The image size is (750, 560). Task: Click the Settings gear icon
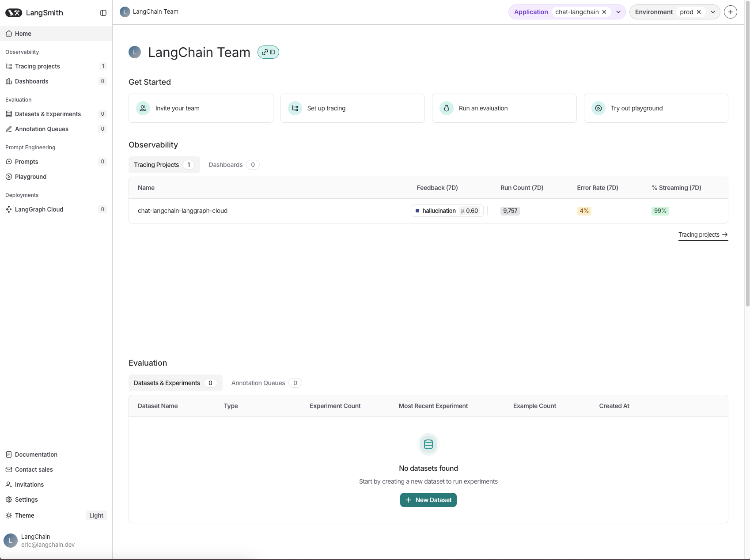pos(9,499)
